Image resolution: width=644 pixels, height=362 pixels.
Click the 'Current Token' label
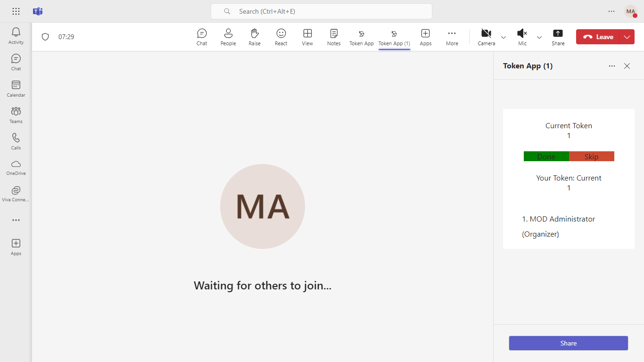pos(569,125)
